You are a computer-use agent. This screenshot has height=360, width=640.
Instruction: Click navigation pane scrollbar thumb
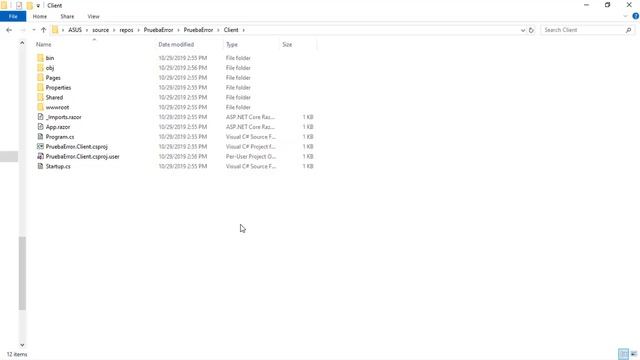(x=22, y=273)
